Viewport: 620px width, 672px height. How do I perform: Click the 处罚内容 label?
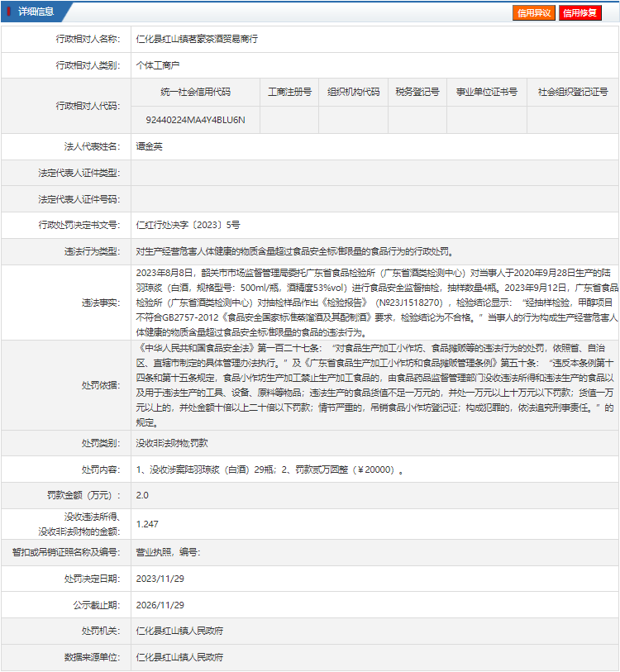coord(101,469)
